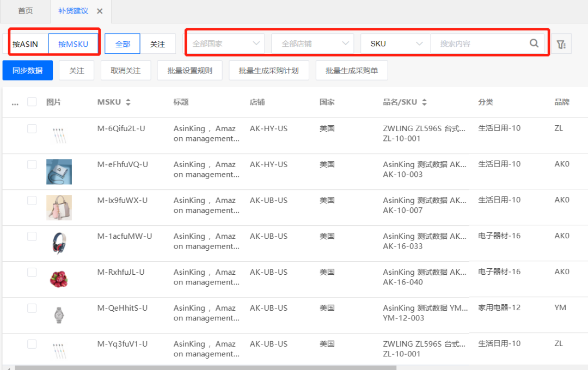This screenshot has height=370, width=588.
Task: Expand the SKU search type dropdown
Action: click(395, 44)
